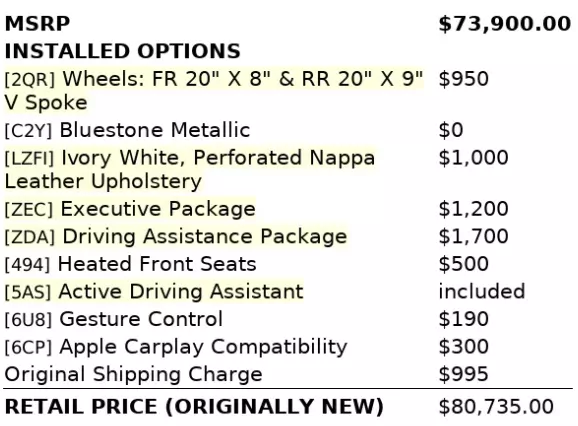This screenshot has height=426, width=578.
Task: Click the $0 Bluestone Metallic price
Action: (x=450, y=130)
